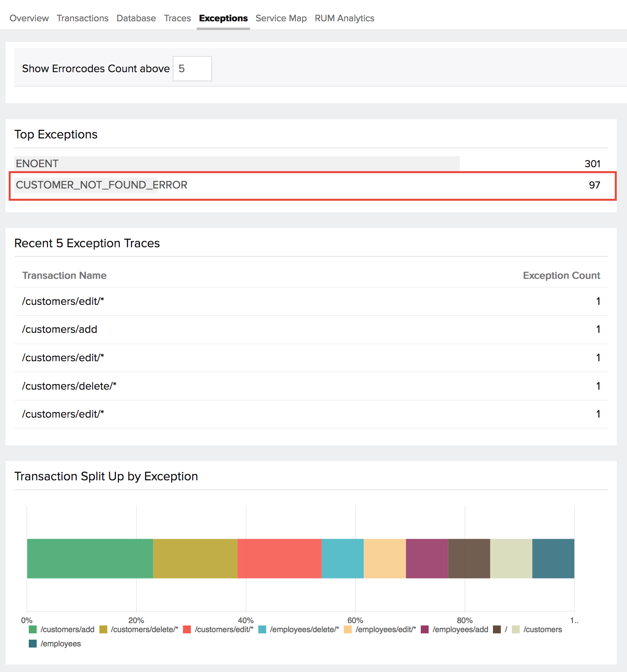Open the first /customers/edit/* trace
The image size is (627, 672).
63,301
